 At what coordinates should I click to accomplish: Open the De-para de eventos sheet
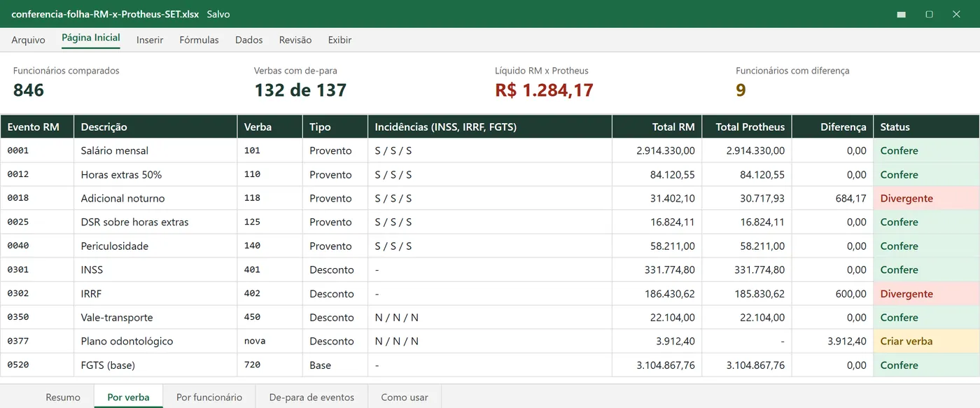coord(311,397)
